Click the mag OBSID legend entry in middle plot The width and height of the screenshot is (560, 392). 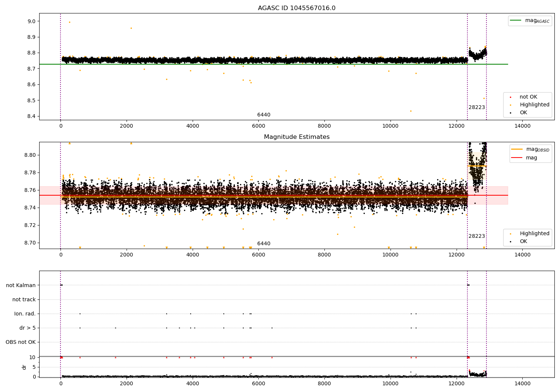[531, 149]
